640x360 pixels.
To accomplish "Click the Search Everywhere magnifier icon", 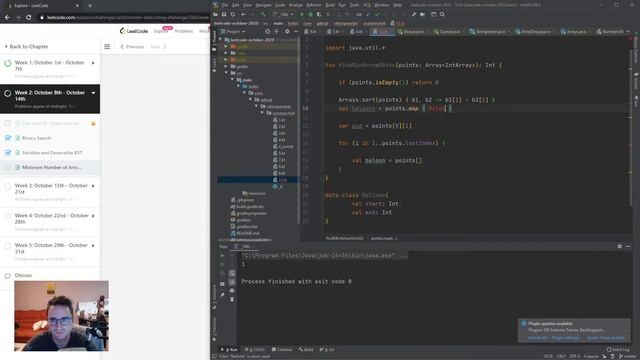I will point(442,14).
